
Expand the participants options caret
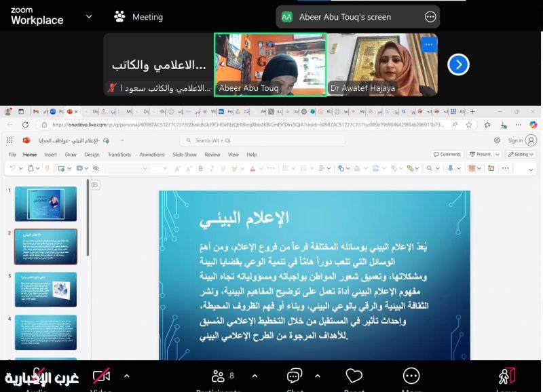coord(255,376)
